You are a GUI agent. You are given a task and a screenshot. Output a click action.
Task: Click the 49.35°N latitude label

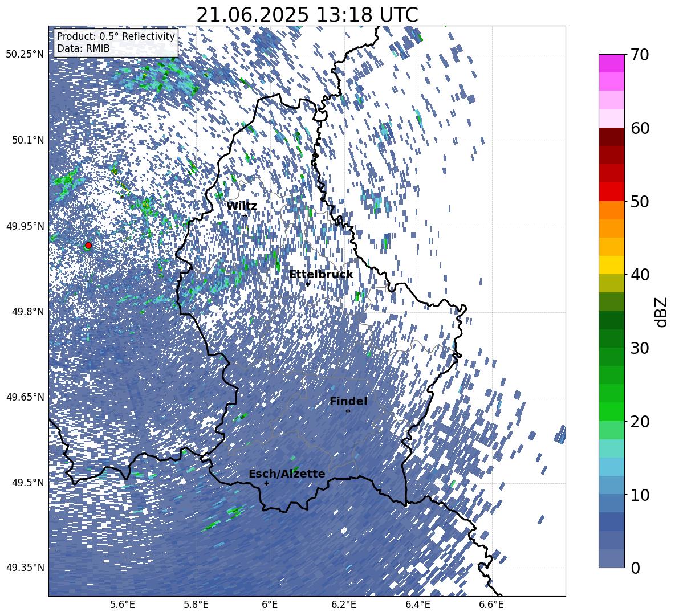point(25,568)
